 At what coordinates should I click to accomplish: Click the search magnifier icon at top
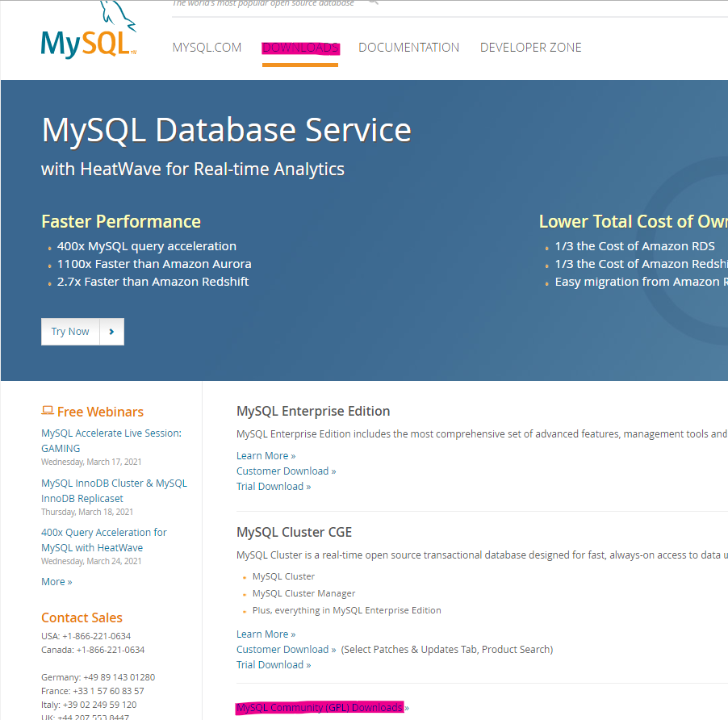click(374, 2)
